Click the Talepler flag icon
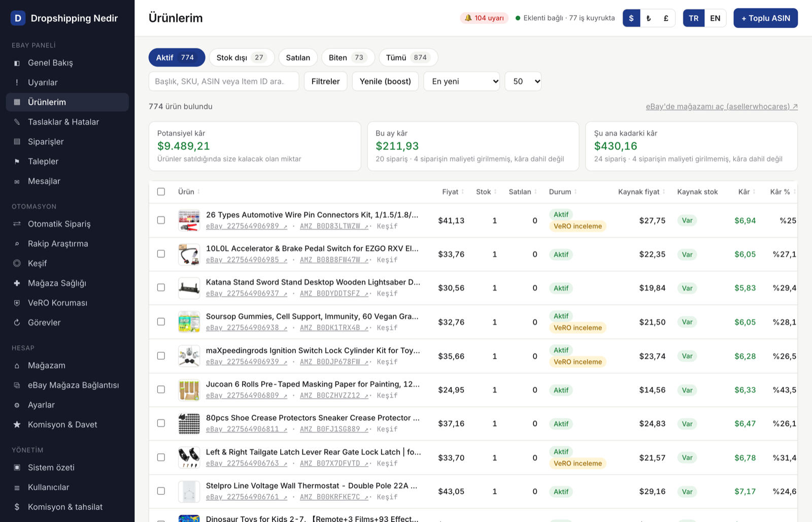812x522 pixels. pos(17,161)
